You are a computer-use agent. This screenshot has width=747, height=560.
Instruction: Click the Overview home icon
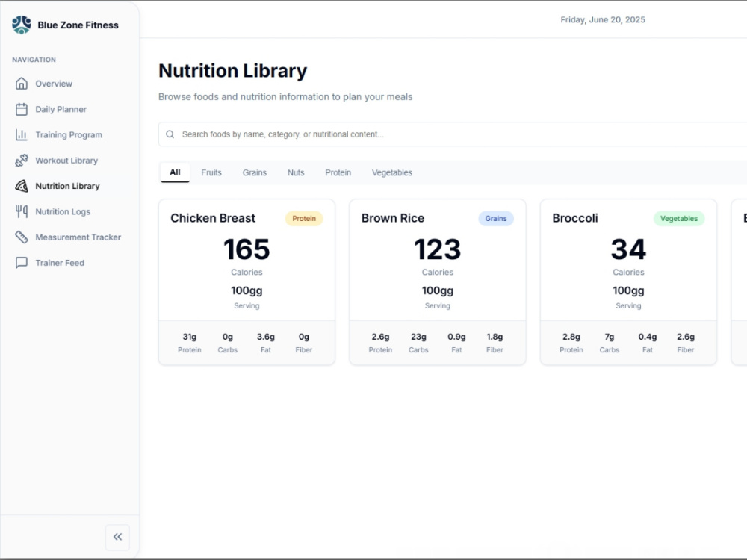point(22,84)
